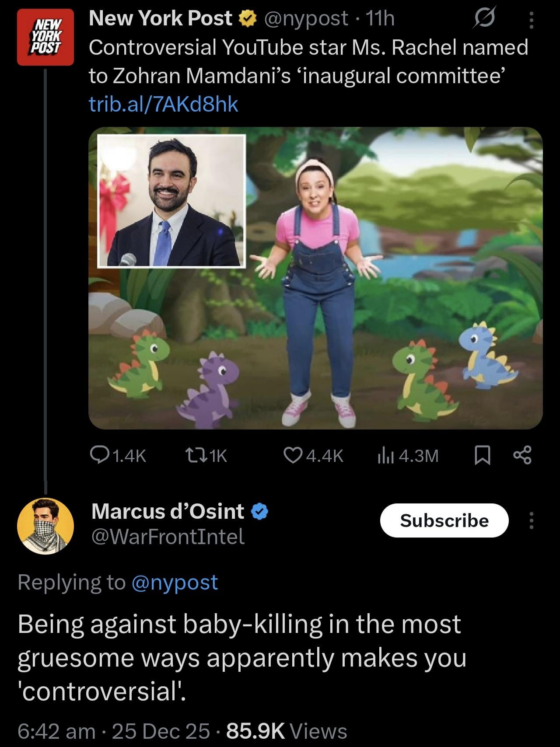The image size is (560, 747).
Task: Bookmark the New York Post tweet
Action: click(x=482, y=456)
